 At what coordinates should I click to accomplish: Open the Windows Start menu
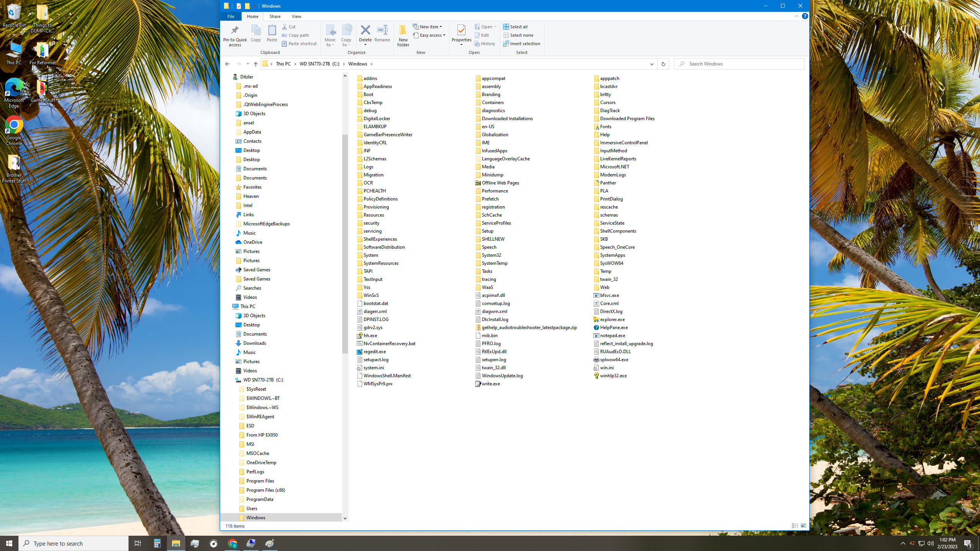pyautogui.click(x=9, y=543)
